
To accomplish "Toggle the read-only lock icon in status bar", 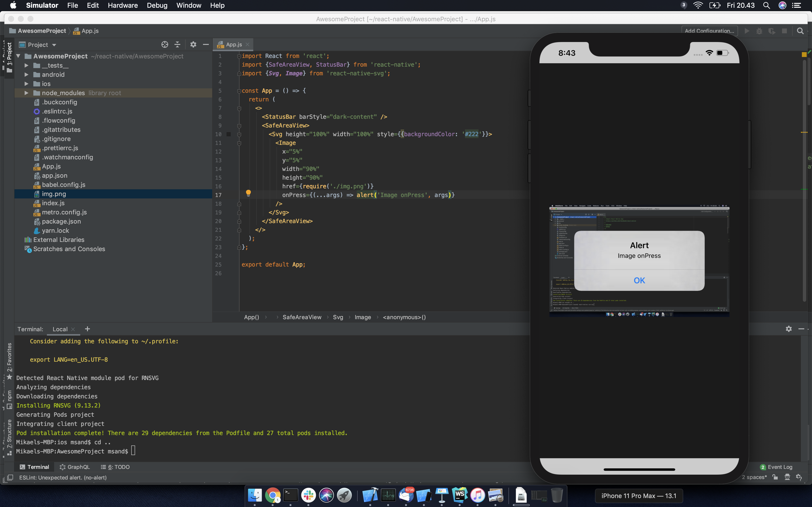I will pos(775,477).
